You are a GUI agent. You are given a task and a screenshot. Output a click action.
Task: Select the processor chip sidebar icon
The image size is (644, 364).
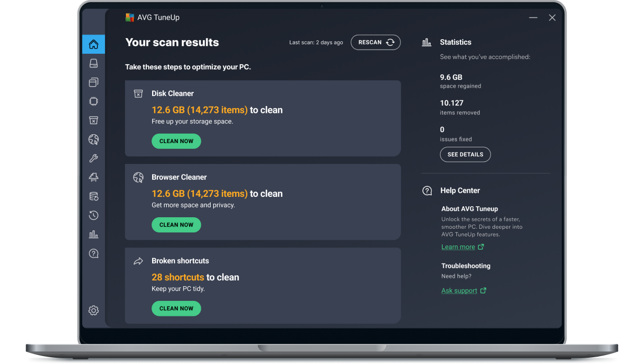(x=94, y=101)
